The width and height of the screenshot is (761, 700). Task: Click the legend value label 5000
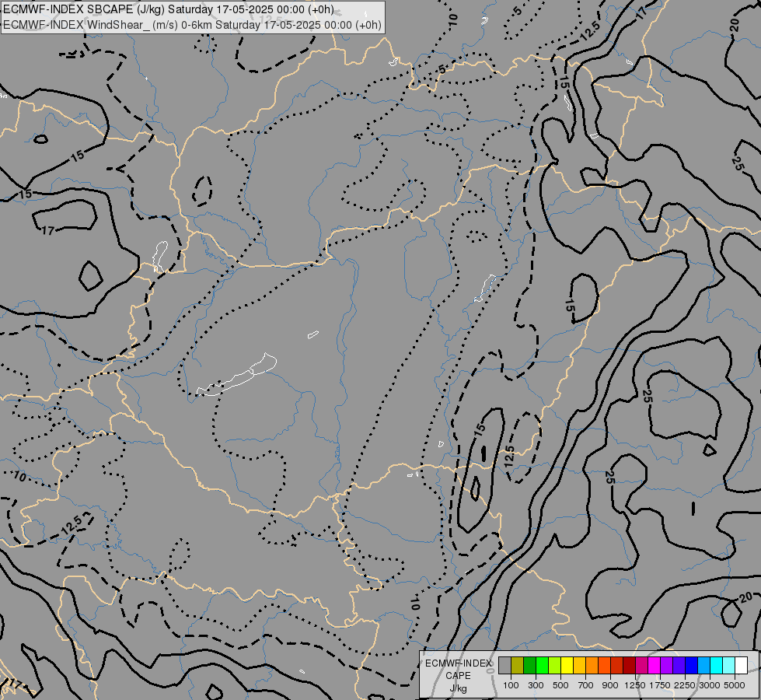point(735,685)
